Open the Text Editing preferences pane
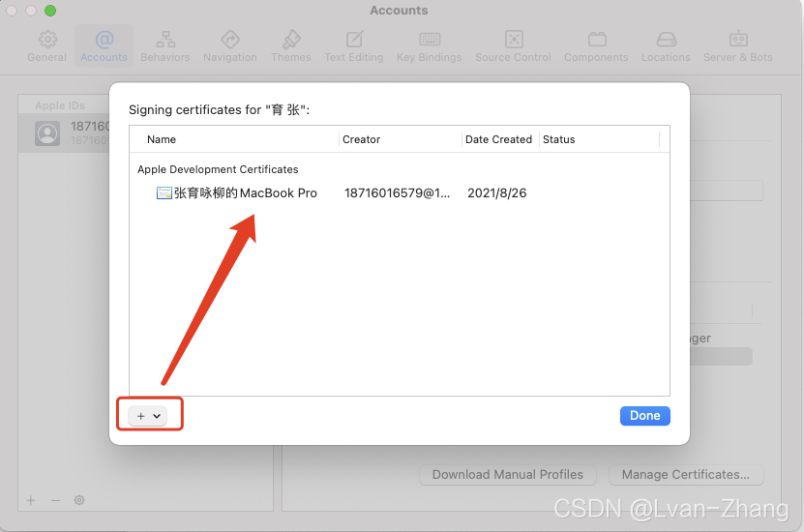Screen dimensions: 804x532 pyautogui.click(x=354, y=46)
